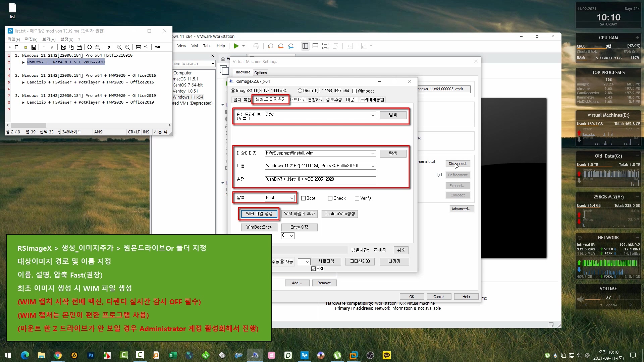The width and height of the screenshot is (644, 362).
Task: Click the 설명 description text field
Action: click(x=320, y=180)
